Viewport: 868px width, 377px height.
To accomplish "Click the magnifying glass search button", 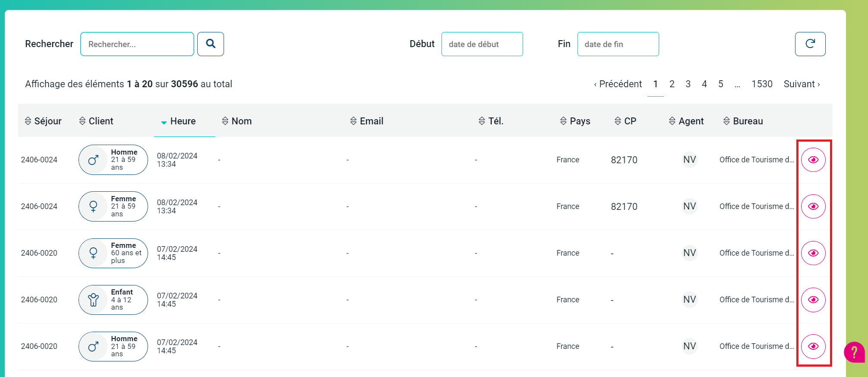I will [211, 44].
